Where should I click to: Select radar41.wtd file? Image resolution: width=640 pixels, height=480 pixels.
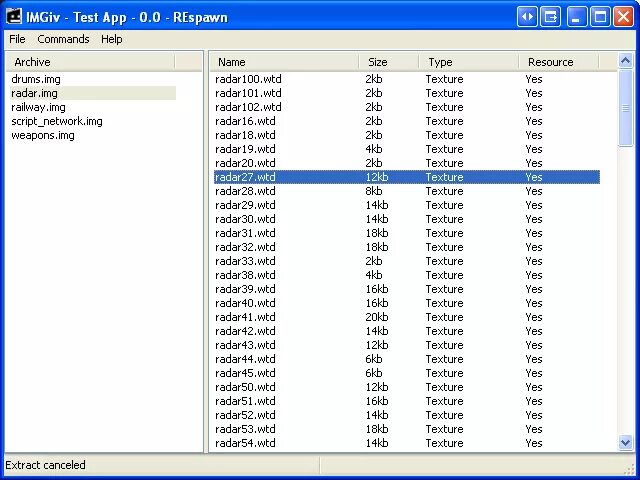407,317
